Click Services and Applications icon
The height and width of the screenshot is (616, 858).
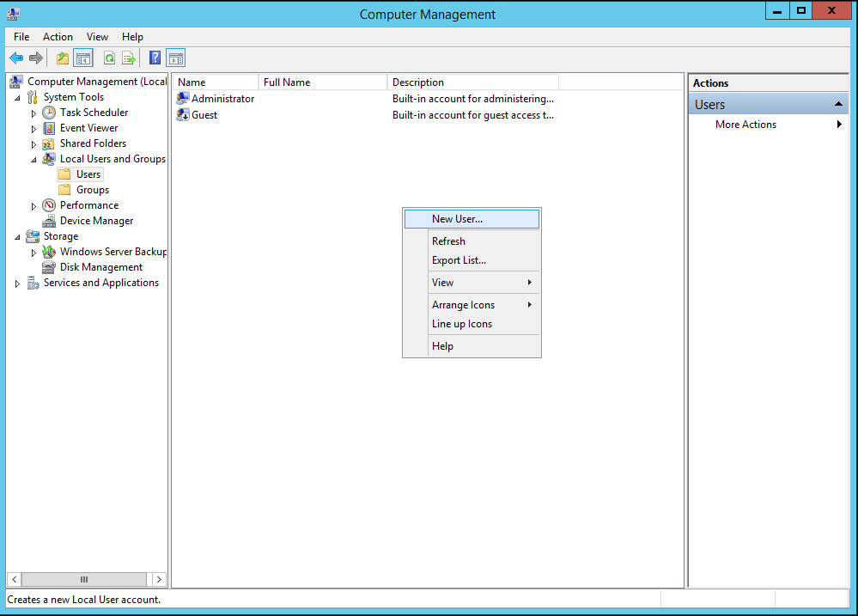point(33,283)
